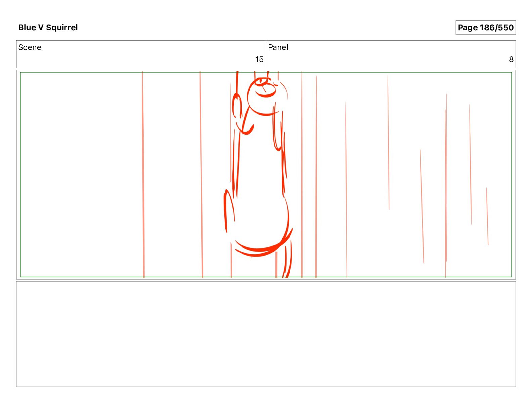Click the 'Scene' field label

[x=30, y=47]
